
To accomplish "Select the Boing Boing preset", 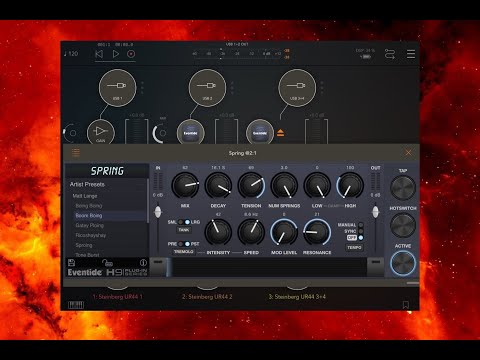I will tap(89, 206).
